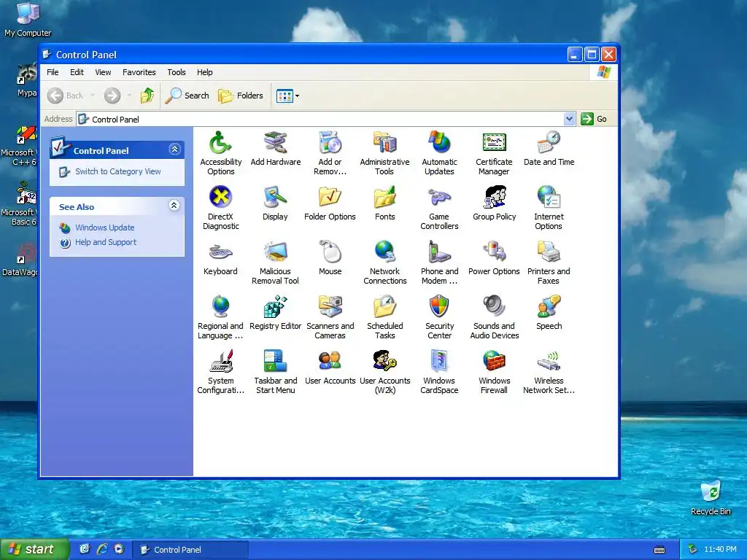This screenshot has height=560, width=747.
Task: Open the Back history dropdown arrow
Action: tap(93, 96)
